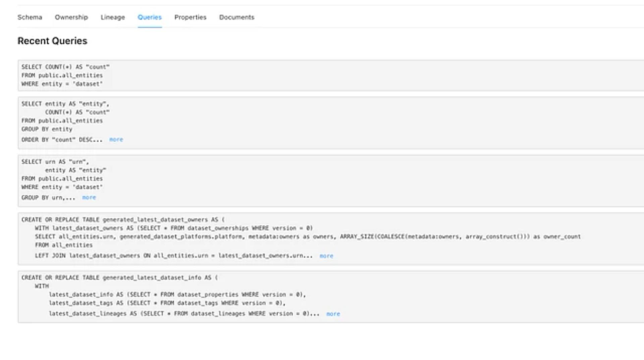Click WHERE entity = 'dataset' in the first query
The image size is (644, 360).
tap(62, 84)
